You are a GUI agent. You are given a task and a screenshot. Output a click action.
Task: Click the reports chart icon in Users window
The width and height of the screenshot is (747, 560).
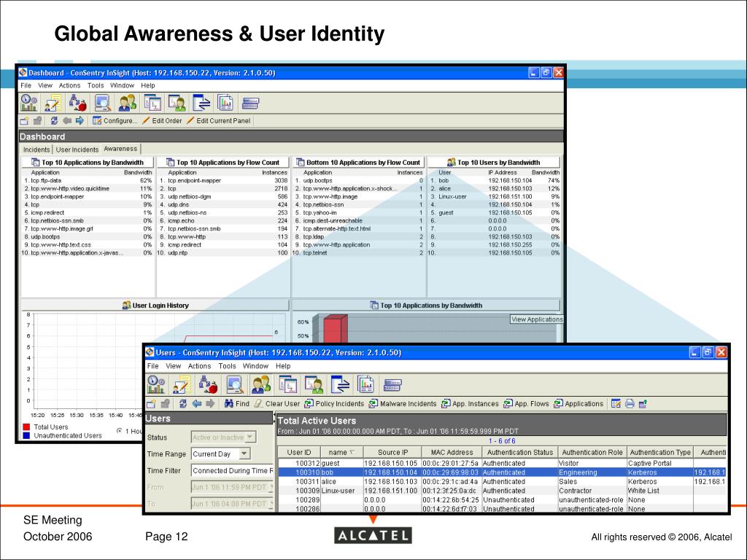click(366, 384)
